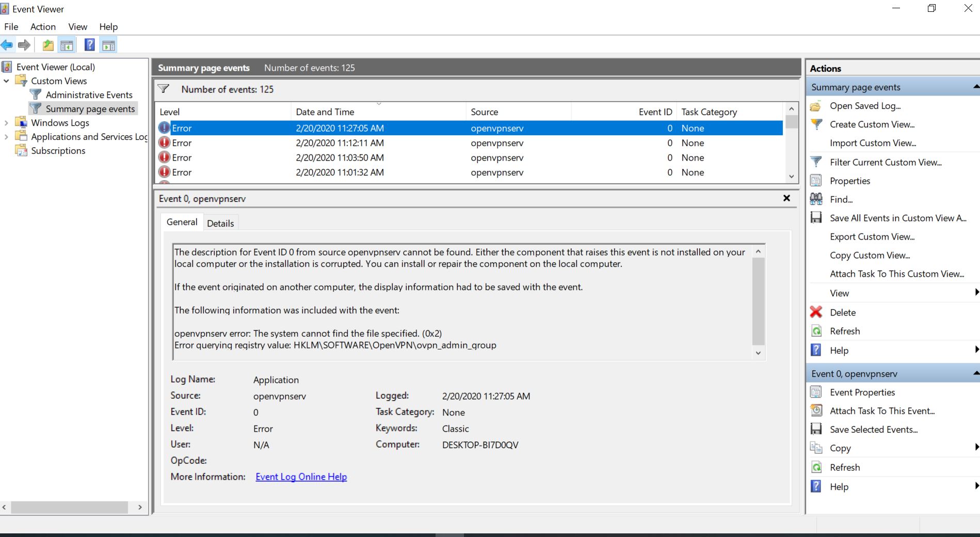Click the Event Viewer (Local) root node

coord(55,67)
